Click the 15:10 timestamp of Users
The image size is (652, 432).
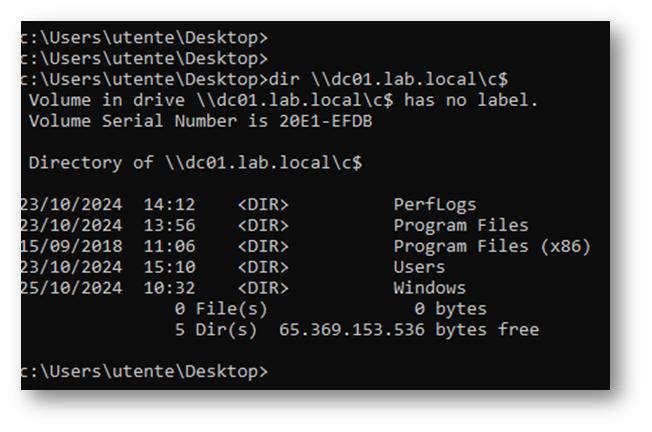click(x=169, y=267)
